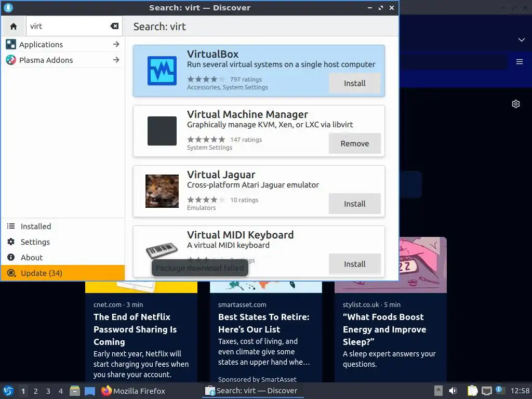Click VirtualBox star rating
Screen dimensions: 532x399
[x=206, y=79]
